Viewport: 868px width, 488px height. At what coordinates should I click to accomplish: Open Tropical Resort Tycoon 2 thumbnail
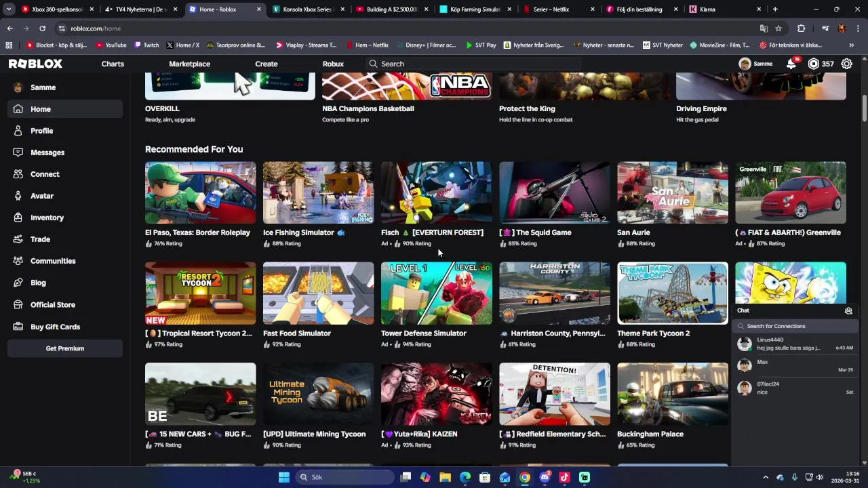pos(200,293)
